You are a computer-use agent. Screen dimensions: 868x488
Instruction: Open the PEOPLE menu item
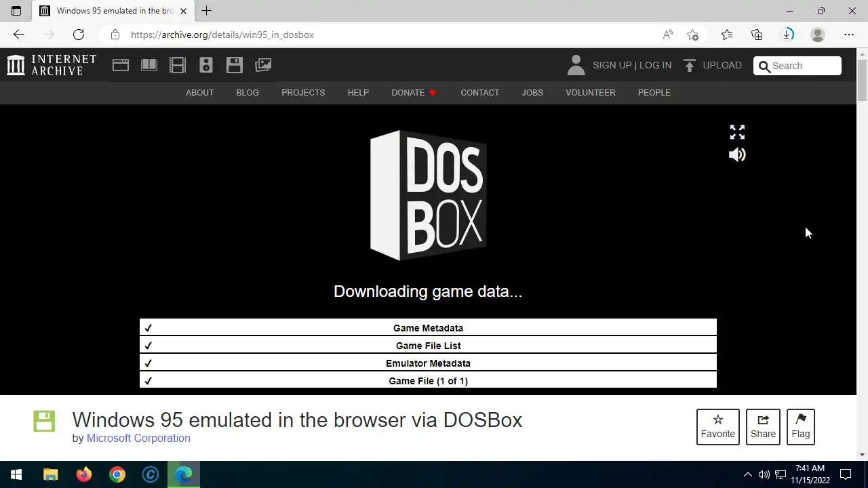pyautogui.click(x=654, y=93)
